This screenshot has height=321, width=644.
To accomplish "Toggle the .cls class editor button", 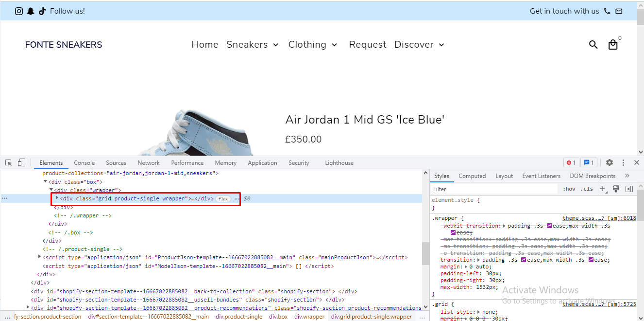I will coord(587,189).
